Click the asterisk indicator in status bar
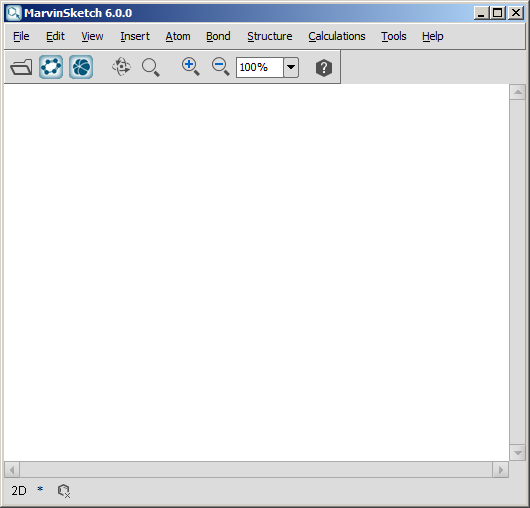 click(x=40, y=489)
